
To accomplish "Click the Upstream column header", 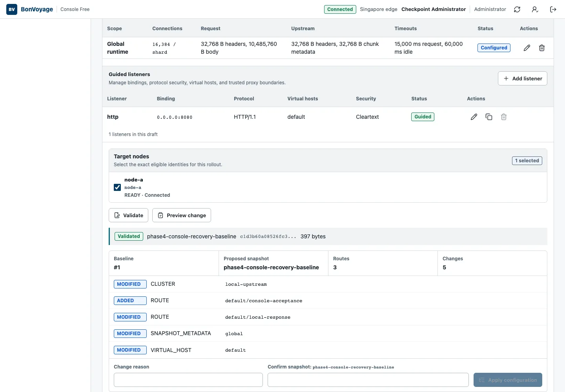I will (303, 29).
